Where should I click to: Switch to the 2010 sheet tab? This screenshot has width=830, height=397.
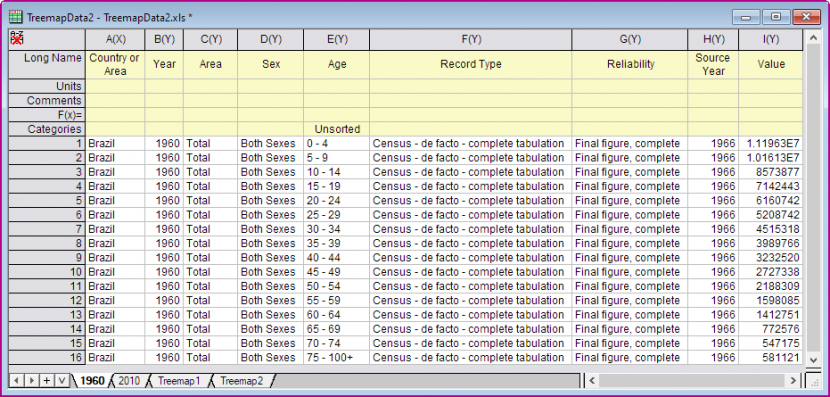129,381
